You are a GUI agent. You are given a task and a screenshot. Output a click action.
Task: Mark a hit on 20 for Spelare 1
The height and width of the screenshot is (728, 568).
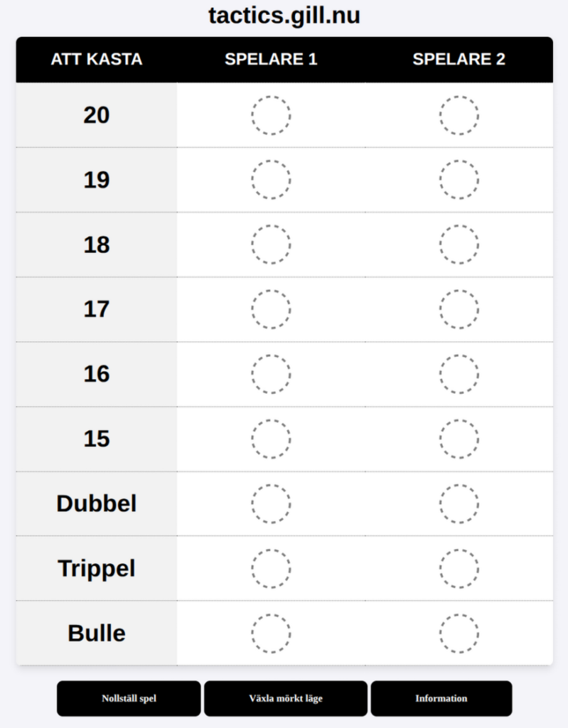[271, 115]
